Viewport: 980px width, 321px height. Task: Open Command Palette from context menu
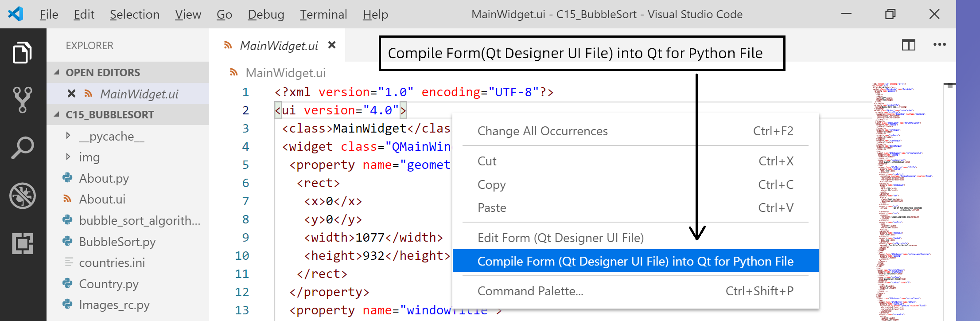(x=635, y=291)
